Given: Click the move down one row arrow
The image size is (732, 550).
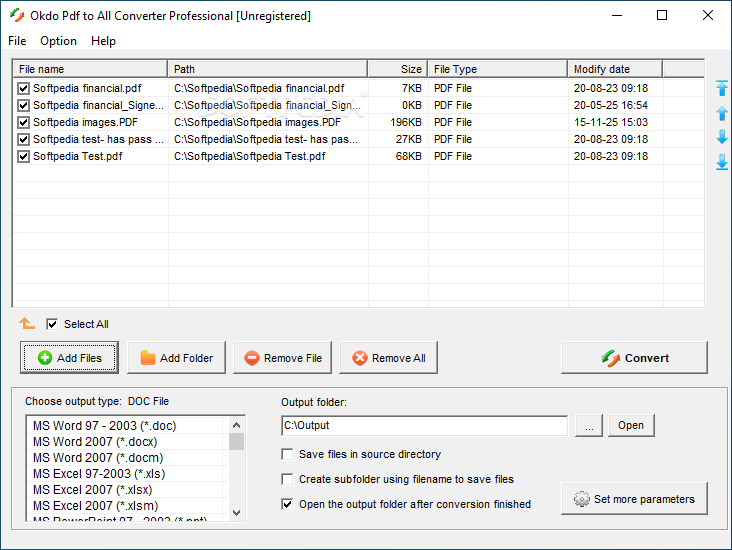Looking at the screenshot, I should click(722, 137).
